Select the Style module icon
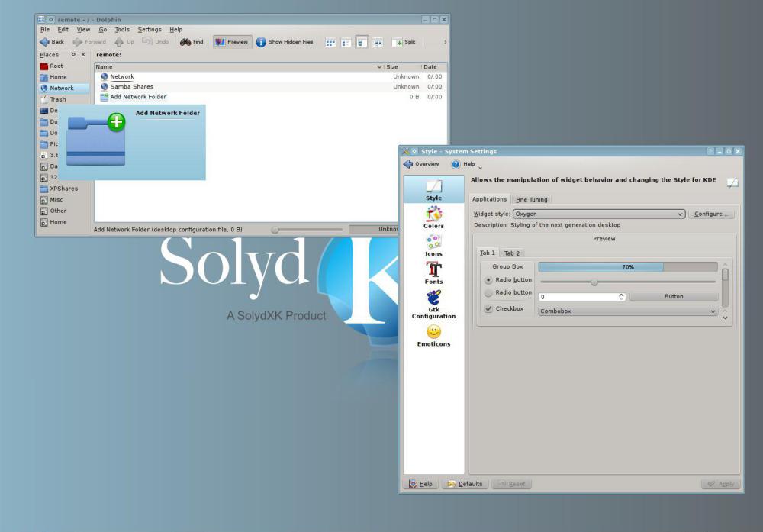The height and width of the screenshot is (532, 763). point(433,190)
